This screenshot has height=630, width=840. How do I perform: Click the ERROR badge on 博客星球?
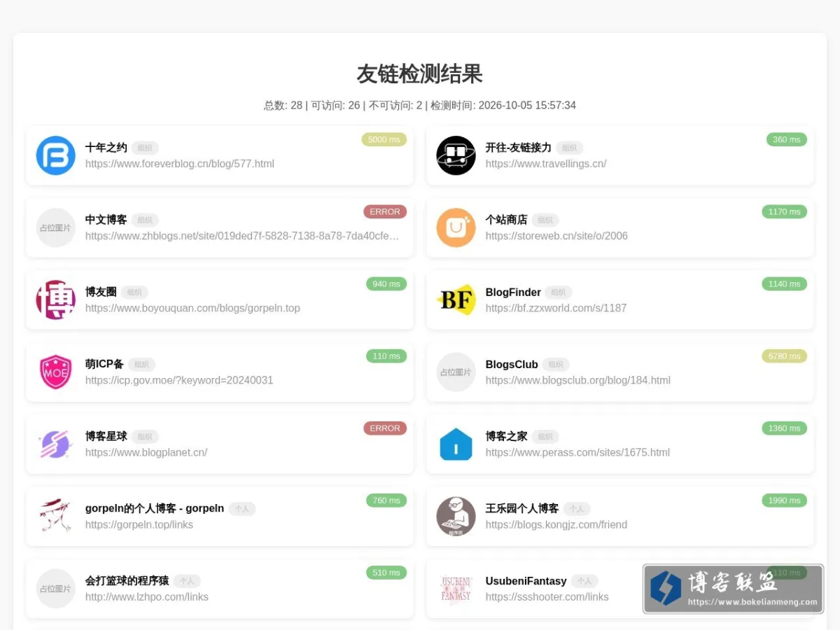click(x=385, y=428)
